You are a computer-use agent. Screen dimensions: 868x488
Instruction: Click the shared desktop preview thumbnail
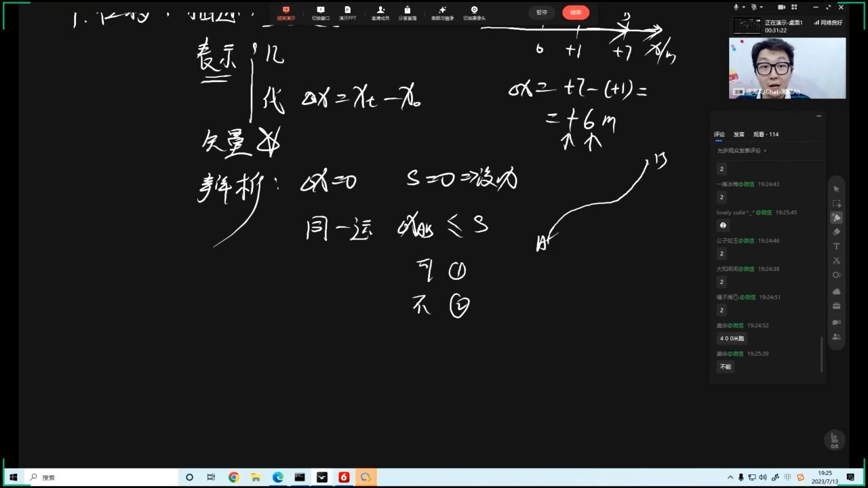[747, 26]
